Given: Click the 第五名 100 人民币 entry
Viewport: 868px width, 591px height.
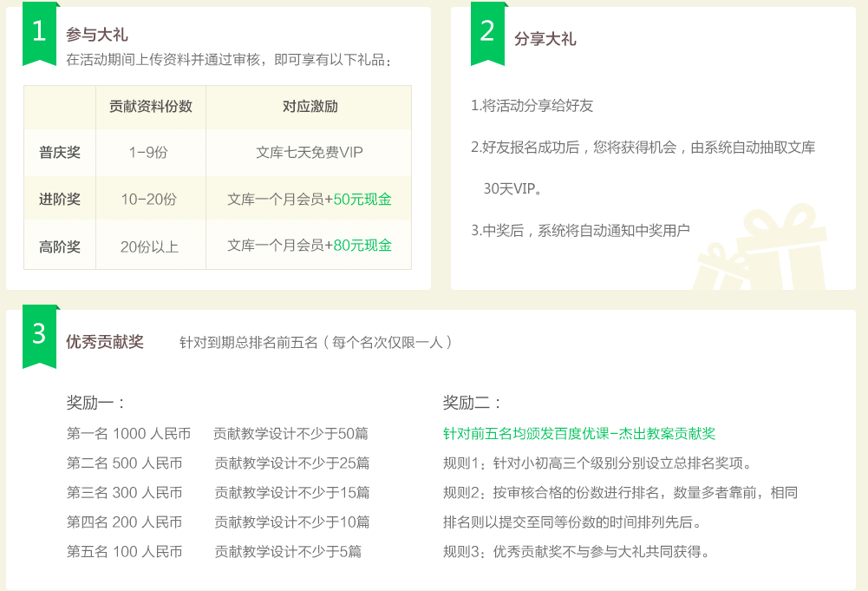Looking at the screenshot, I should point(125,551).
